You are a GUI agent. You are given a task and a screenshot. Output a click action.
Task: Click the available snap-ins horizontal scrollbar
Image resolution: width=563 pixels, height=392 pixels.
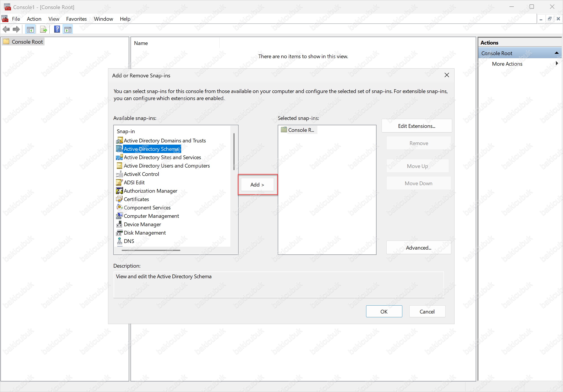coord(151,250)
